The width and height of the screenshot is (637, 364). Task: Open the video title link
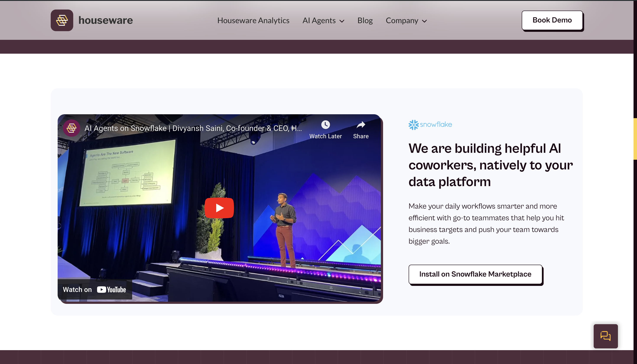[193, 128]
